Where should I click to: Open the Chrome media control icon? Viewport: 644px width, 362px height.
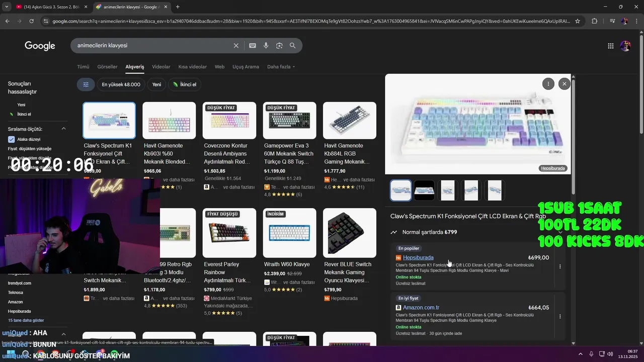(x=612, y=21)
